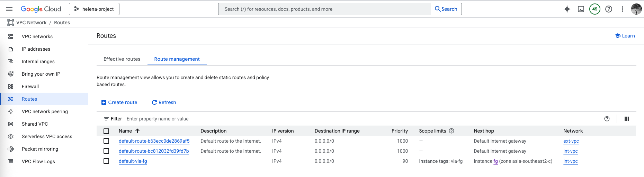Open the three-dot settings menu in top bar
644x177 pixels.
point(622,9)
